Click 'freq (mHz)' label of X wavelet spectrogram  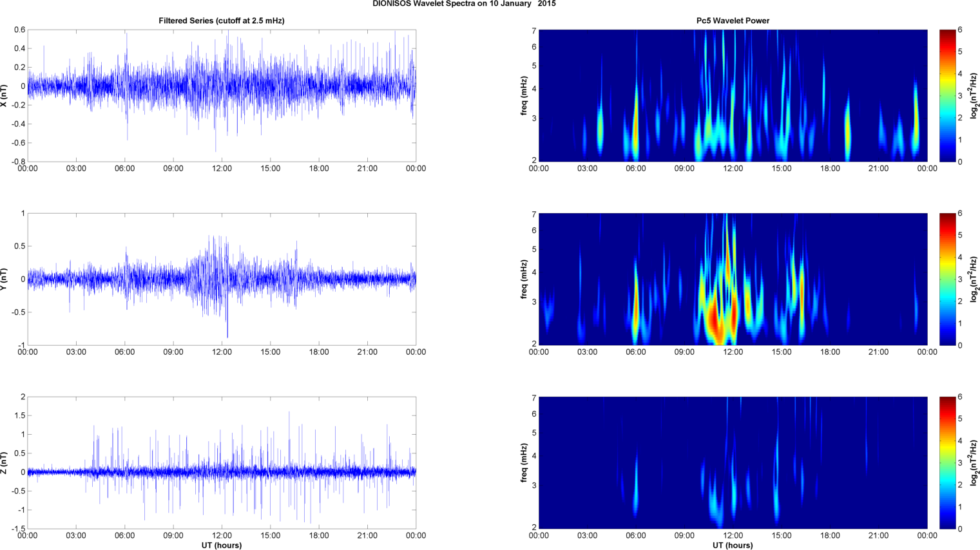click(524, 95)
